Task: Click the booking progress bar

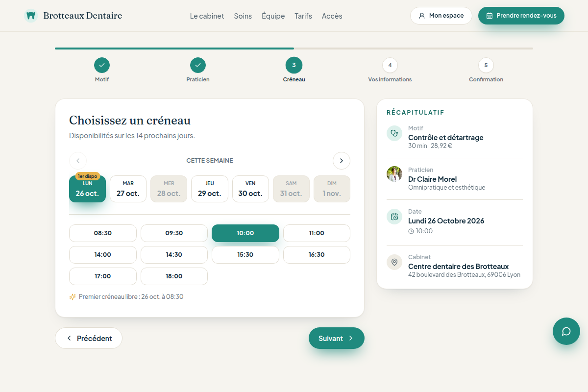Action: (x=294, y=49)
